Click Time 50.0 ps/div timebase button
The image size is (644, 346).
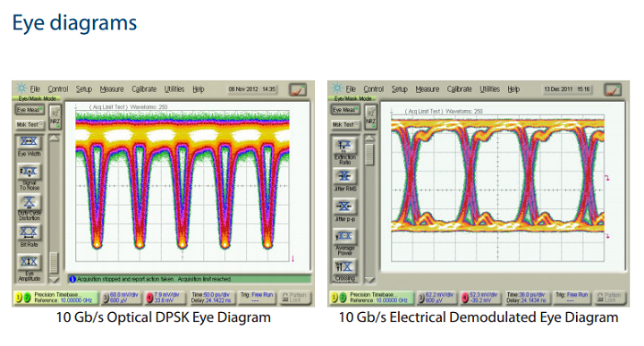tap(212, 298)
